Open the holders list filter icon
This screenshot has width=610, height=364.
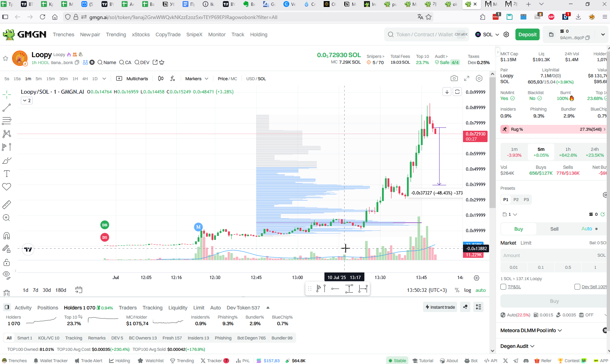tap(478, 307)
